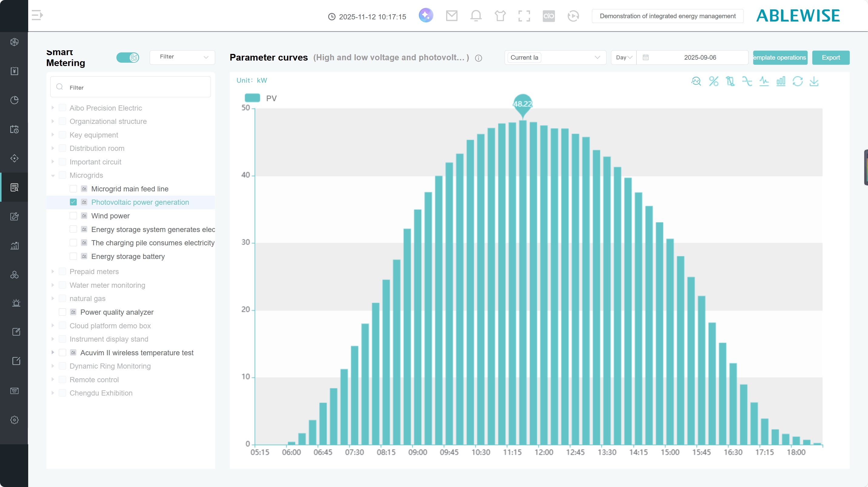Toggle the PV legend color swatch
The image size is (868, 487).
tap(252, 98)
